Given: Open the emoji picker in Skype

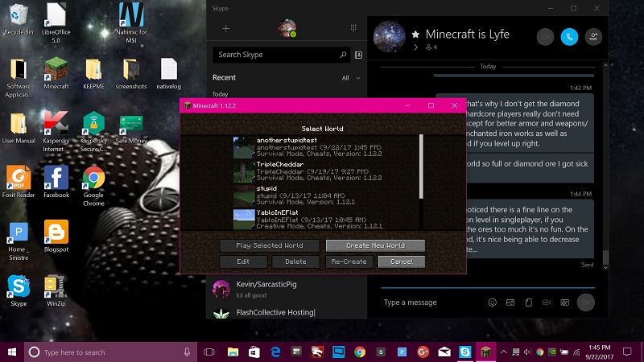Looking at the screenshot, I should (492, 302).
